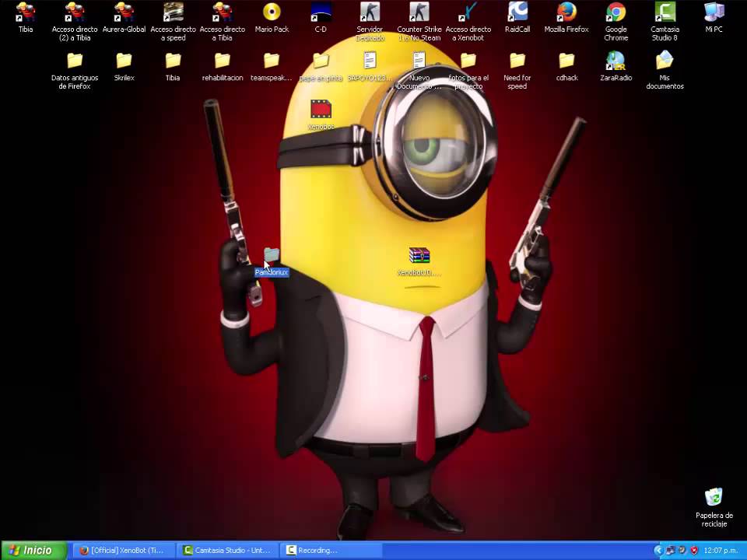The width and height of the screenshot is (747, 560).
Task: Click the Mario Pack disc icon
Action: pos(272,12)
